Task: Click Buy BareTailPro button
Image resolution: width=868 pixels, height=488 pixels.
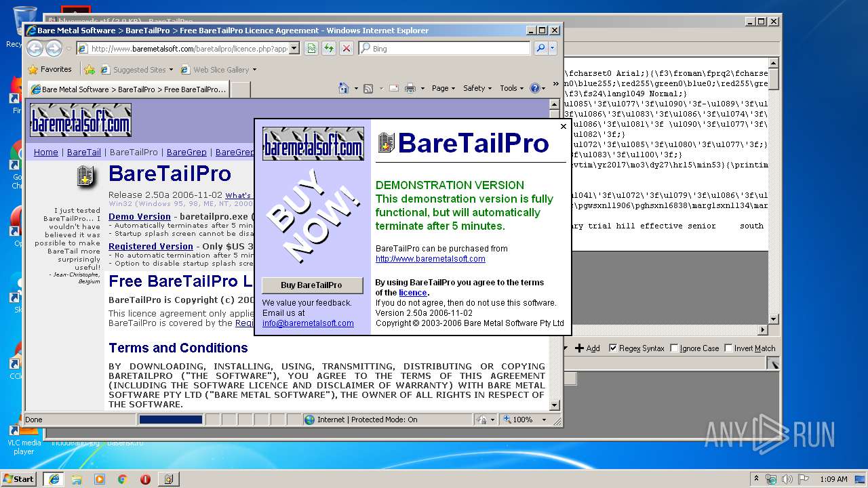Action: [312, 285]
